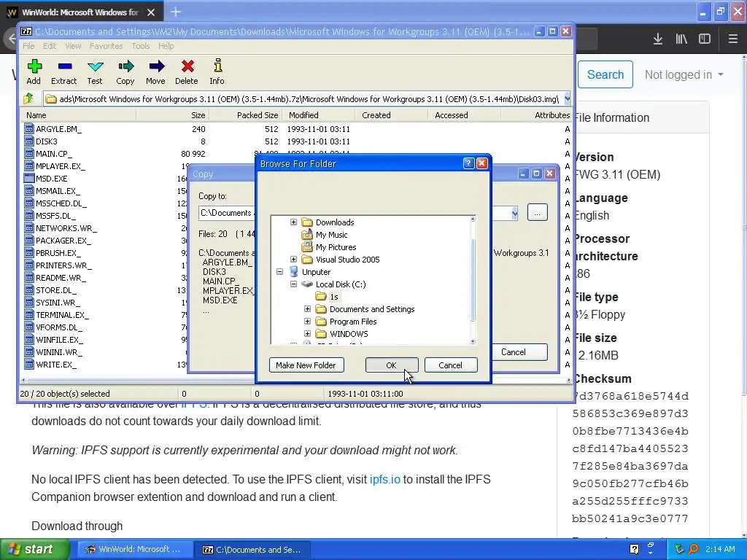The image size is (747, 560).
Task: Click the Search button on WinWorld page
Action: [605, 74]
